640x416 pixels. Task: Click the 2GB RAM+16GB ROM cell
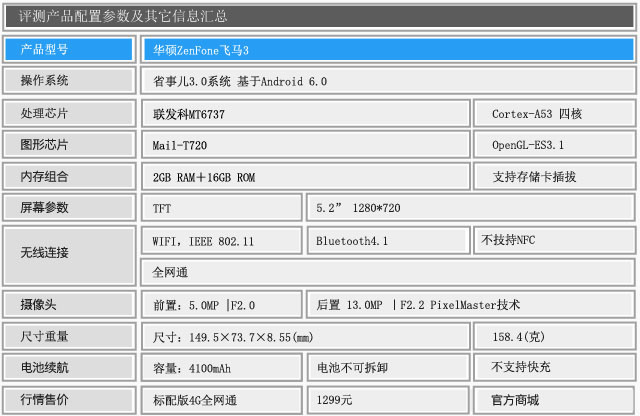coord(306,176)
